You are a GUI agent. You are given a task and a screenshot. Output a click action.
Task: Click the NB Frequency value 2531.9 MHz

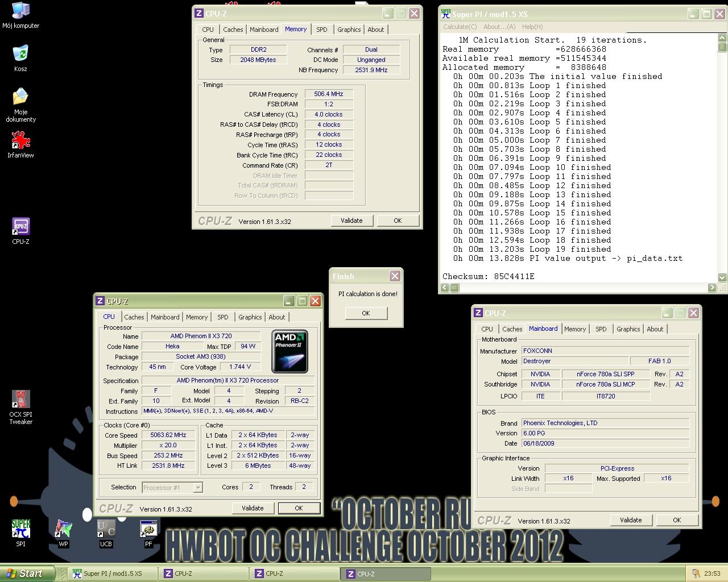click(x=371, y=70)
